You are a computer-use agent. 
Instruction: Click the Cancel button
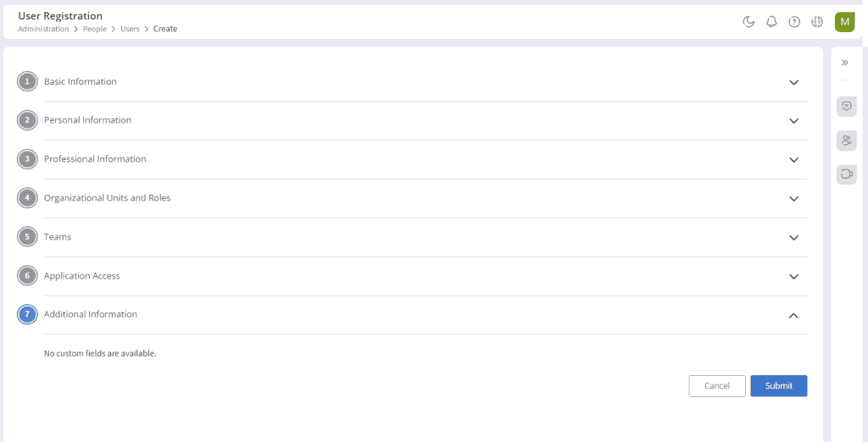pyautogui.click(x=717, y=386)
